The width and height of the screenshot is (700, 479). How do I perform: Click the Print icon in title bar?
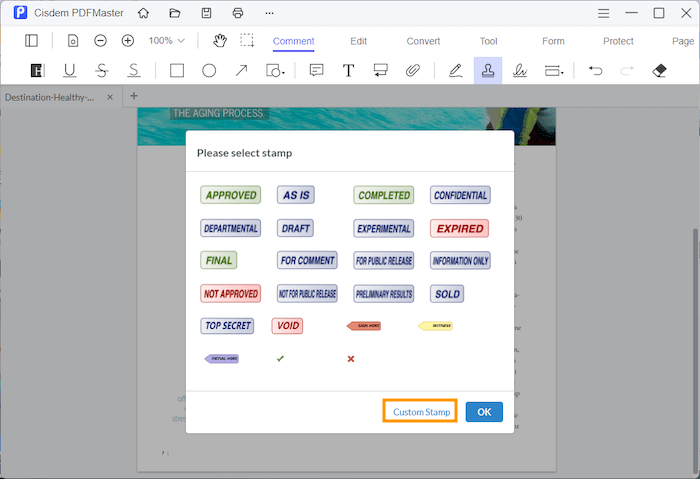pyautogui.click(x=237, y=13)
